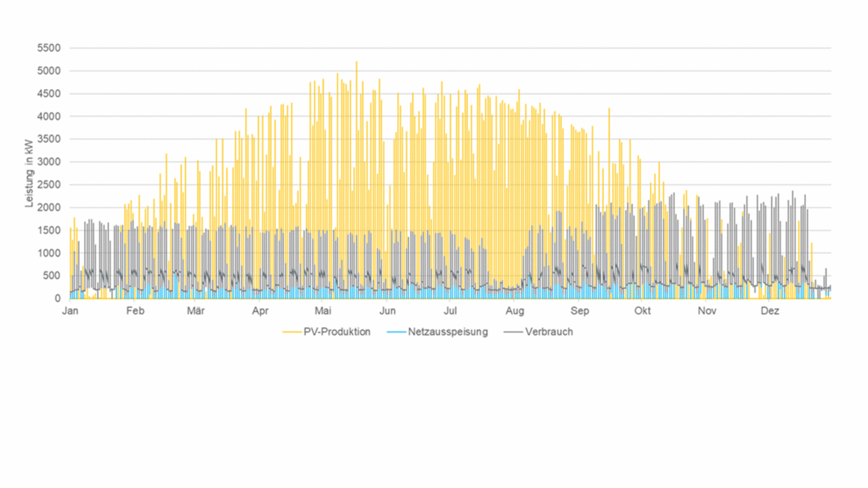
Task: Click the Nov month axis label
Action: (x=707, y=311)
